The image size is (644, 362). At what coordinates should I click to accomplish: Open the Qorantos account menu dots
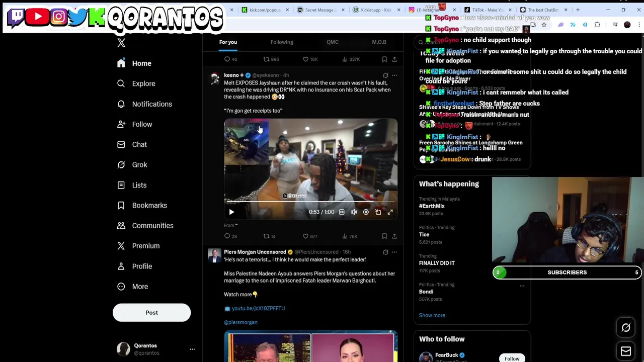192,349
